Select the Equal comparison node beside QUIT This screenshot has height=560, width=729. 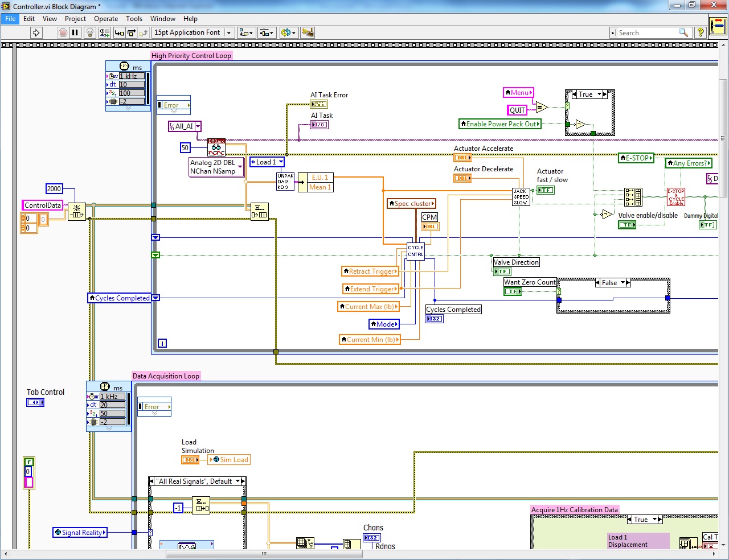click(542, 107)
